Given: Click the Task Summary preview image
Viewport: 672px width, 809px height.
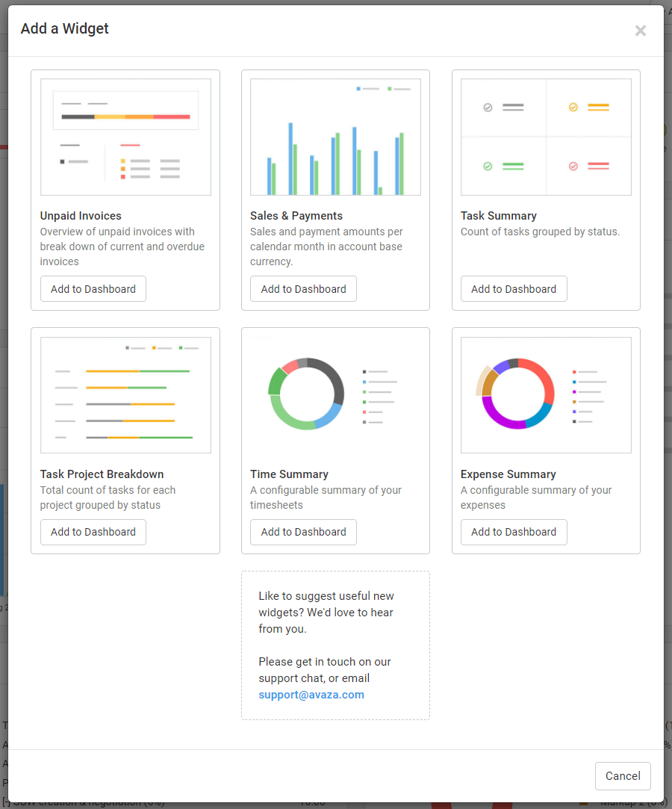Looking at the screenshot, I should tap(546, 137).
